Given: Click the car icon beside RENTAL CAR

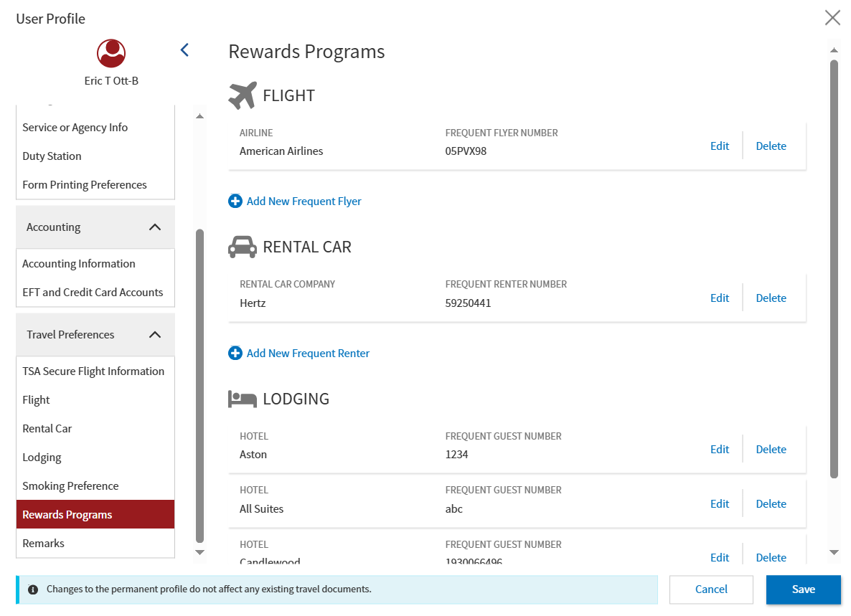Looking at the screenshot, I should pyautogui.click(x=242, y=247).
